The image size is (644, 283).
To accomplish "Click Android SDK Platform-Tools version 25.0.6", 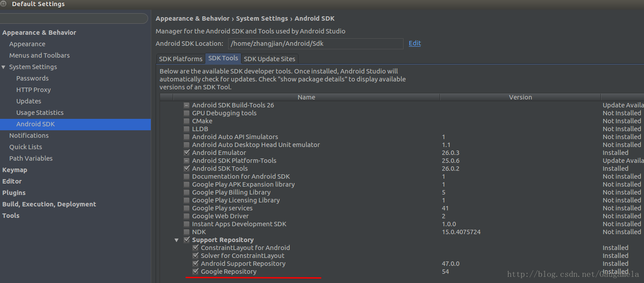I will (451, 161).
